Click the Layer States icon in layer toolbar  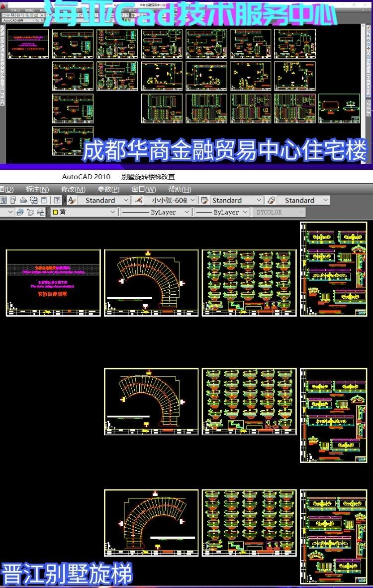click(40, 212)
